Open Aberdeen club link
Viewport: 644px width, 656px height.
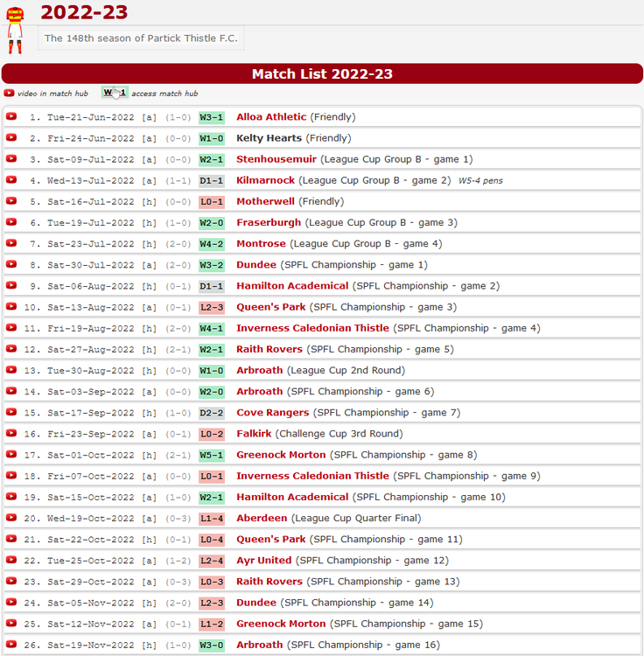point(262,518)
